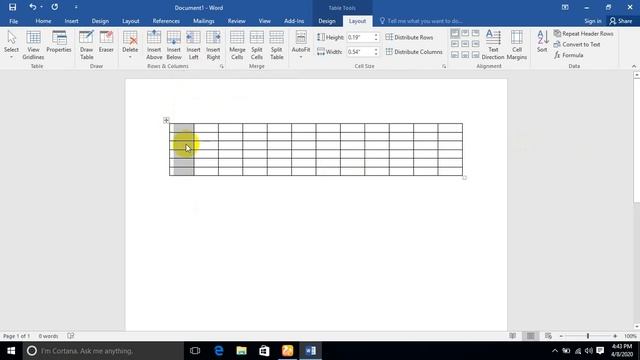
Task: Toggle View Gridlines
Action: point(33,44)
